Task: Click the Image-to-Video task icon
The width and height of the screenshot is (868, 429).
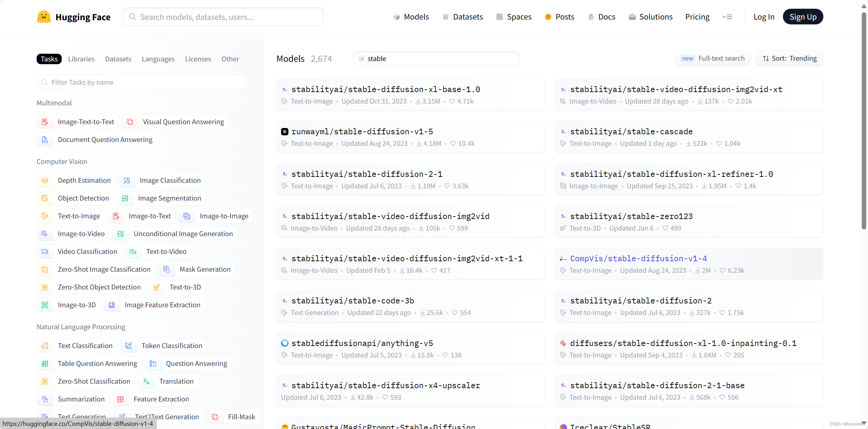Action: click(x=45, y=234)
